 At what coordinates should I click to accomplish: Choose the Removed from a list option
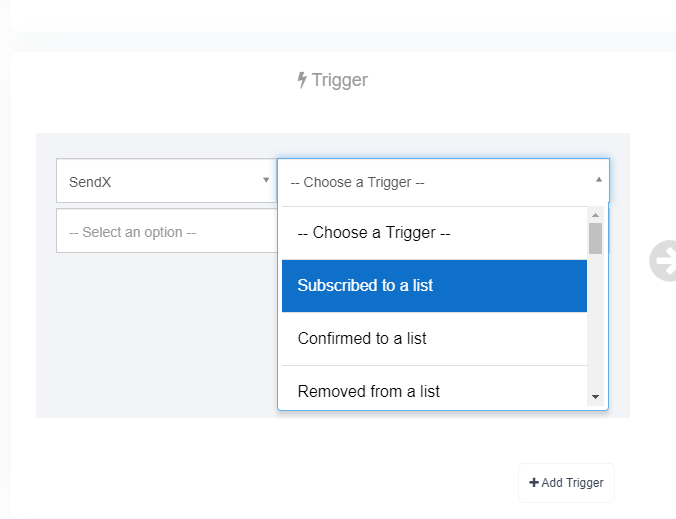click(x=434, y=389)
